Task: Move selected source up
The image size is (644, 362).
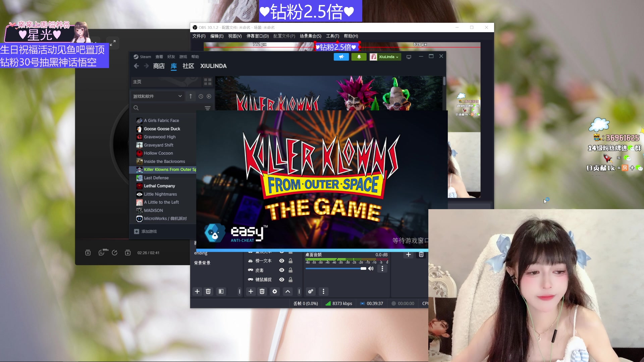Action: pos(288,292)
